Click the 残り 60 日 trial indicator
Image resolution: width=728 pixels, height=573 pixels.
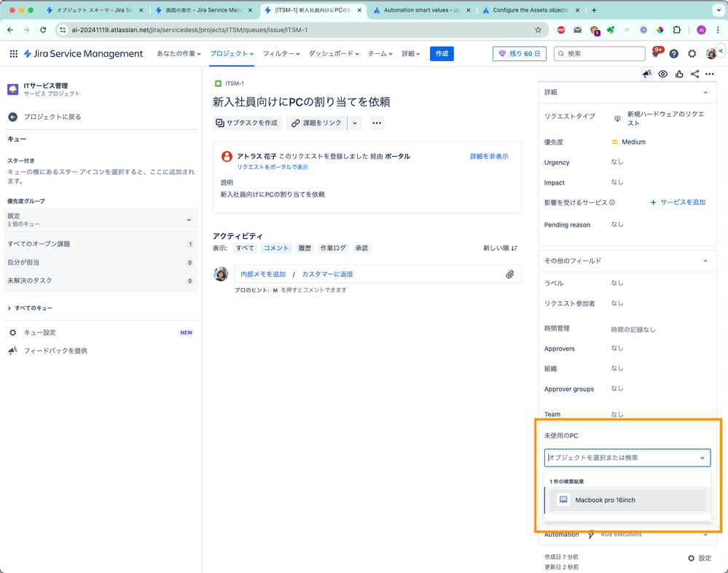tap(519, 53)
